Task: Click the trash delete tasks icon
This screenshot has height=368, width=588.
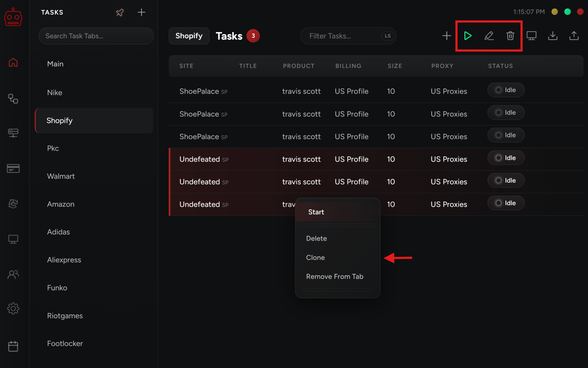Action: click(510, 36)
